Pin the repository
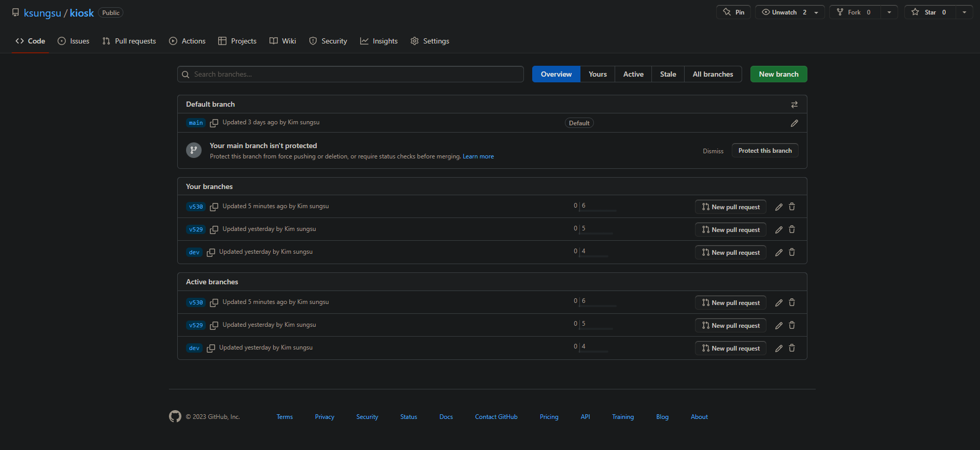 click(x=734, y=12)
